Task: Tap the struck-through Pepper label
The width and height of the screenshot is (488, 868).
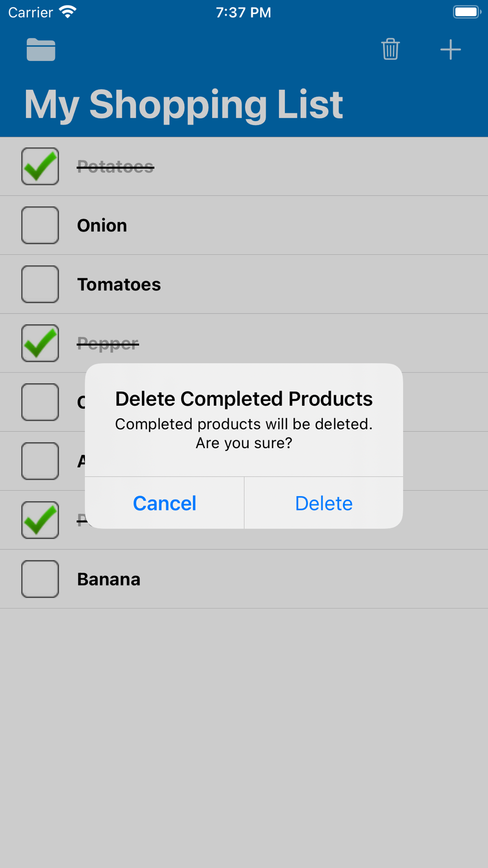Action: pyautogui.click(x=108, y=344)
